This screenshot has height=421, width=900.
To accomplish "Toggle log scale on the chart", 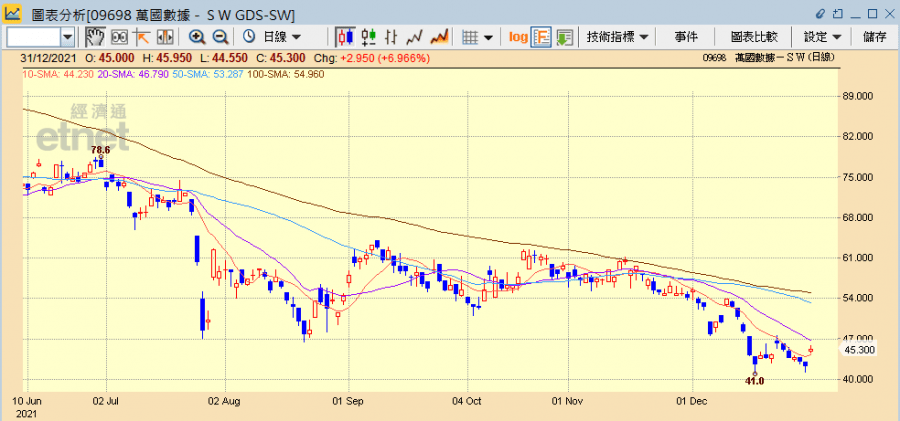I will click(517, 37).
